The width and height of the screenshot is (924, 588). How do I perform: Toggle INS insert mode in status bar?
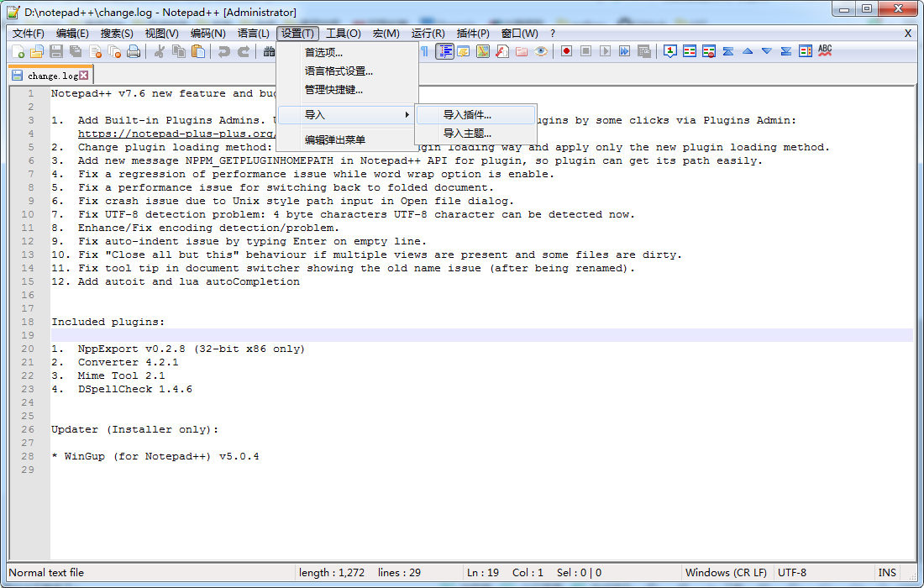coord(887,573)
